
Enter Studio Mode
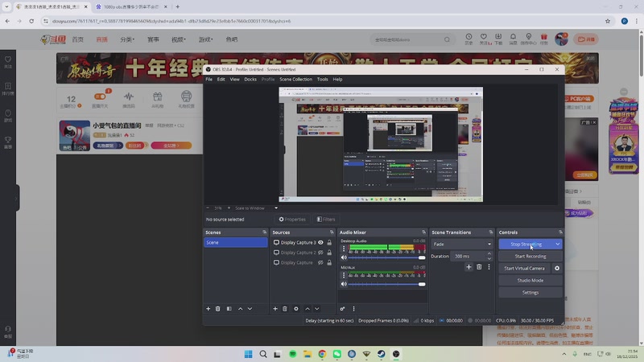click(530, 280)
